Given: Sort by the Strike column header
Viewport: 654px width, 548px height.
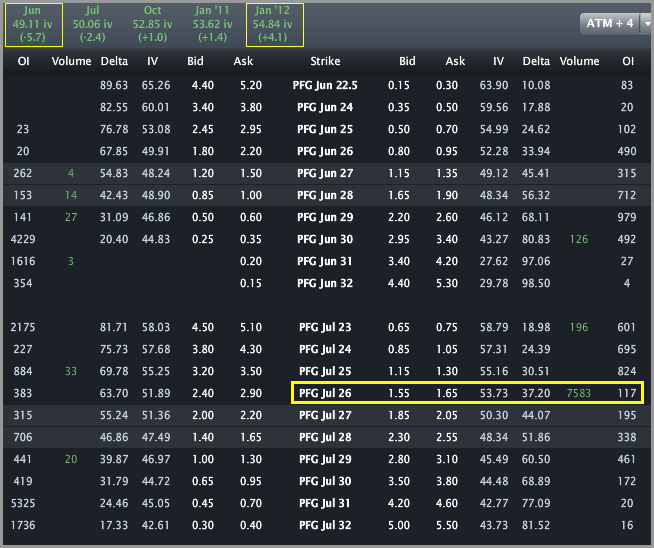Looking at the screenshot, I should [x=325, y=61].
